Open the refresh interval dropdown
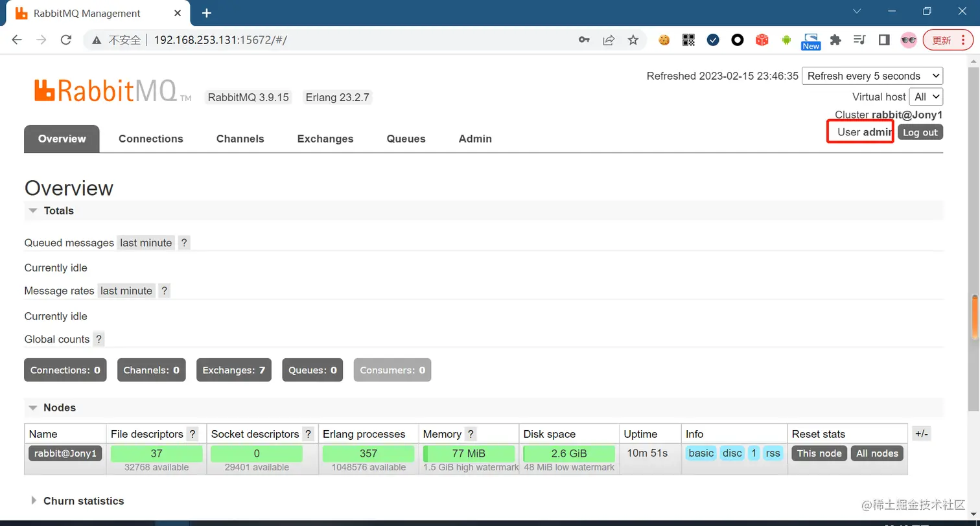Viewport: 980px width, 526px height. point(872,76)
